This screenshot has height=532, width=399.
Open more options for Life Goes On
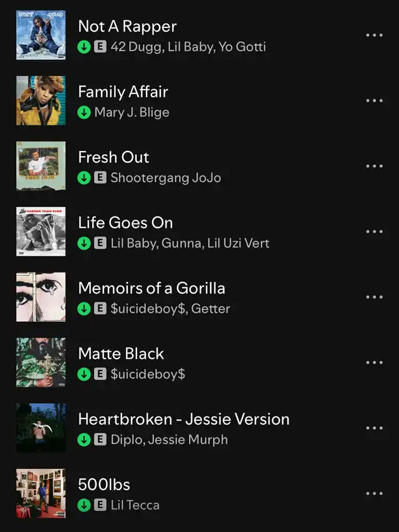374,232
